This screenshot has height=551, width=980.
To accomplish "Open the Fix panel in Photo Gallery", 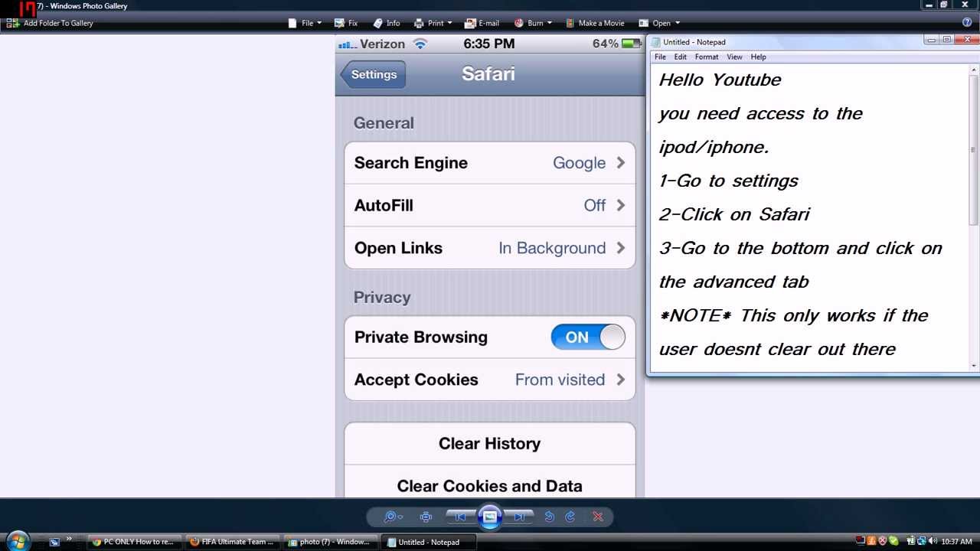I will (347, 23).
